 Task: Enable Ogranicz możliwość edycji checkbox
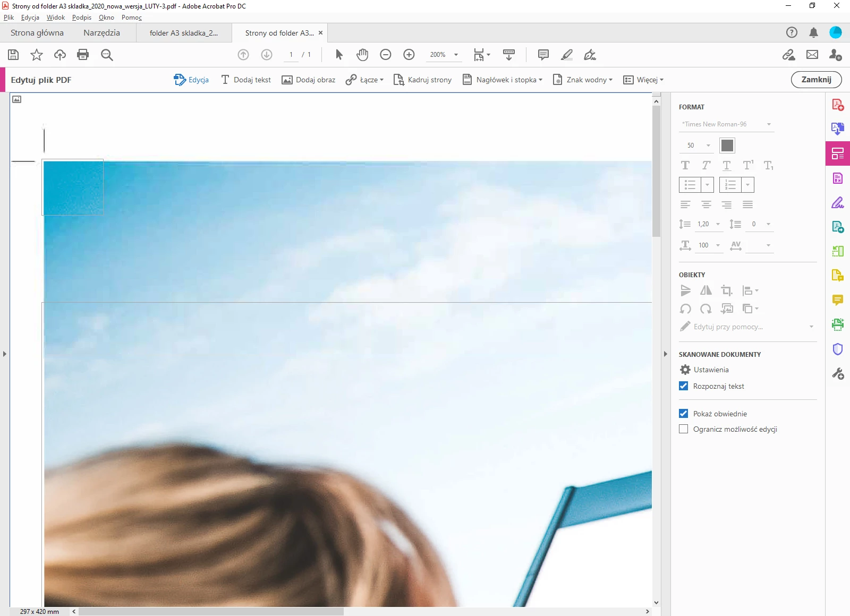coord(684,429)
